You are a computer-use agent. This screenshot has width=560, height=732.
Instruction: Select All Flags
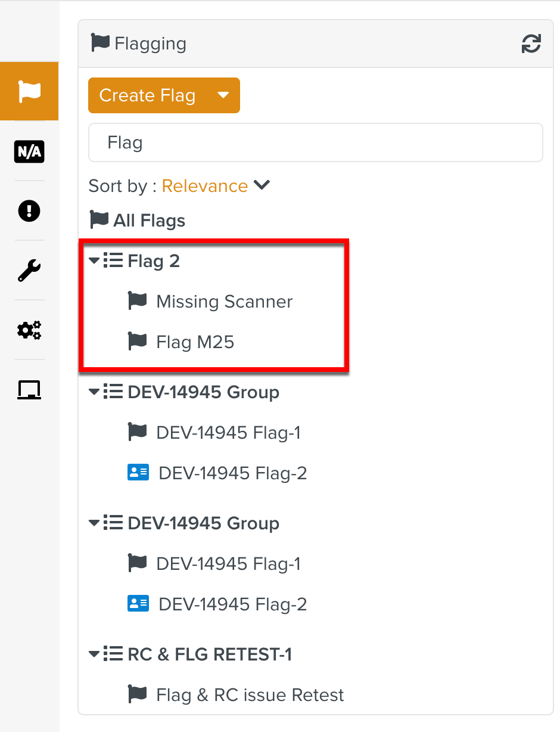coord(149,221)
